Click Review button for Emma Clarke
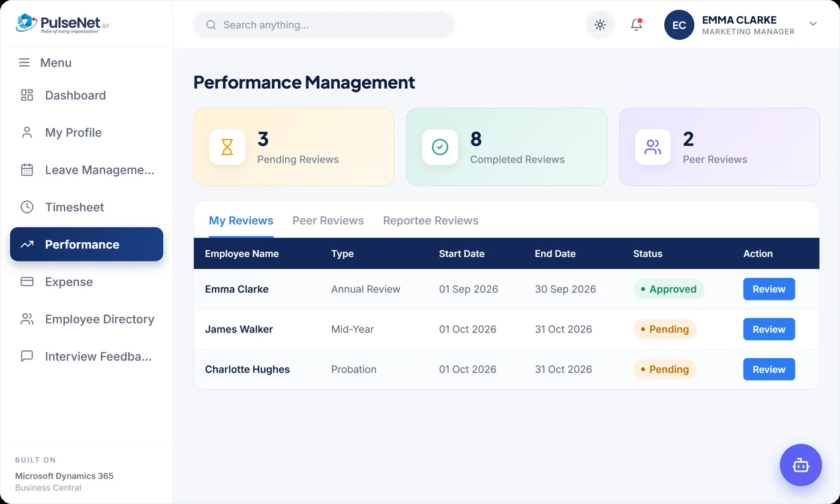Image resolution: width=840 pixels, height=504 pixels. (x=769, y=289)
